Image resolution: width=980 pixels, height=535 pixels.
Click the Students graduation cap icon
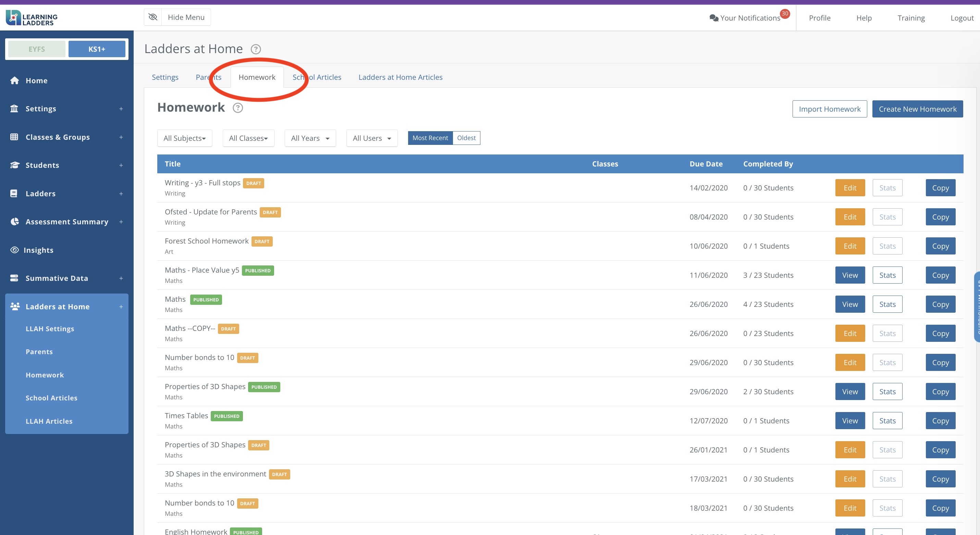click(14, 165)
